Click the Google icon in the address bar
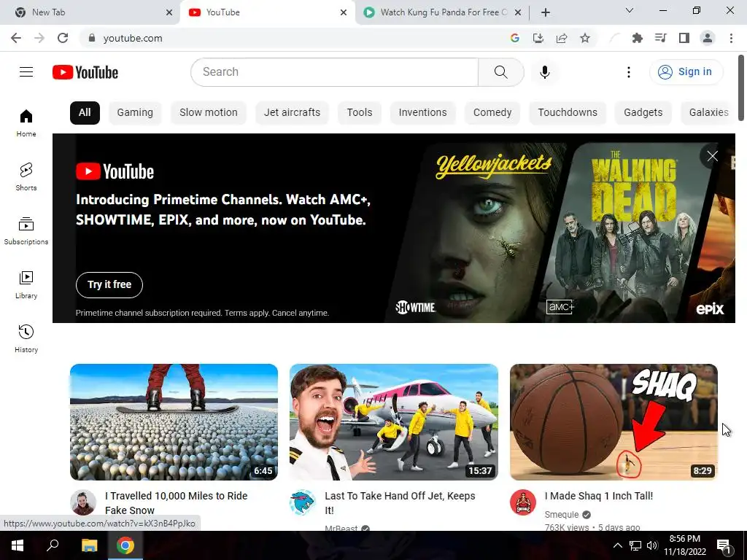This screenshot has width=747, height=560. tap(515, 38)
